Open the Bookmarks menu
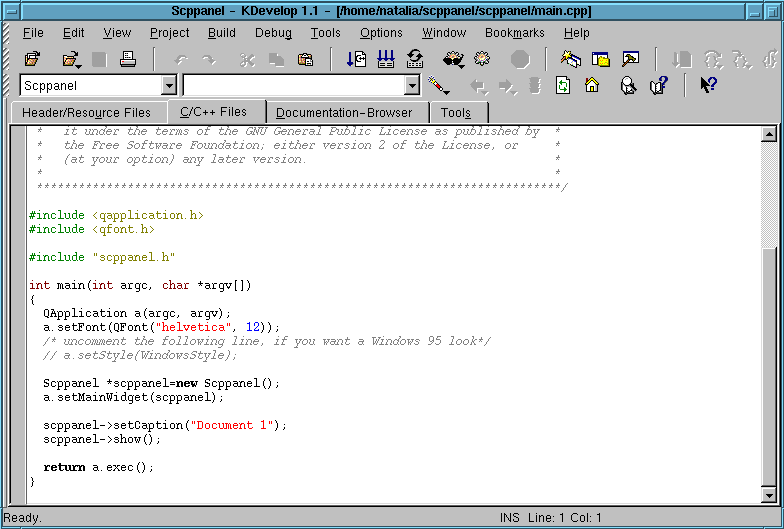This screenshot has height=529, width=784. point(515,33)
